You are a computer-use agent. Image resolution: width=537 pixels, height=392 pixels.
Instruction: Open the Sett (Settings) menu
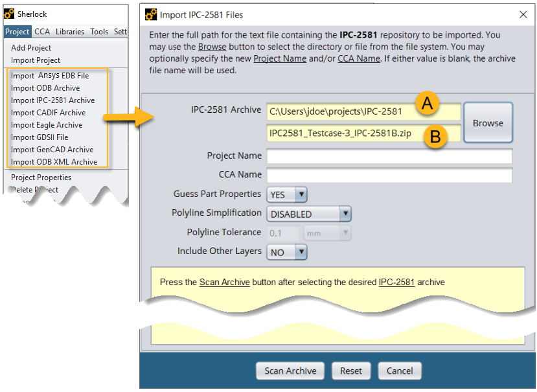coord(120,32)
